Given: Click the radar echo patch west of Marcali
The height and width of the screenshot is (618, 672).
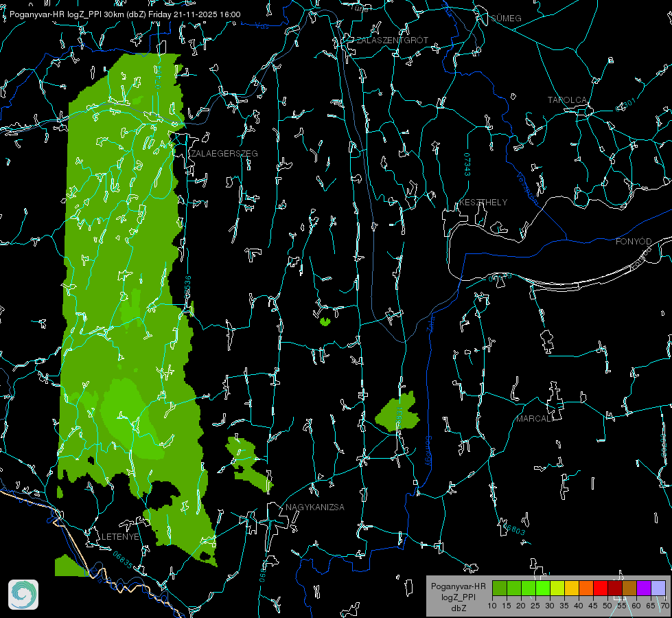Looking at the screenshot, I should [397, 412].
